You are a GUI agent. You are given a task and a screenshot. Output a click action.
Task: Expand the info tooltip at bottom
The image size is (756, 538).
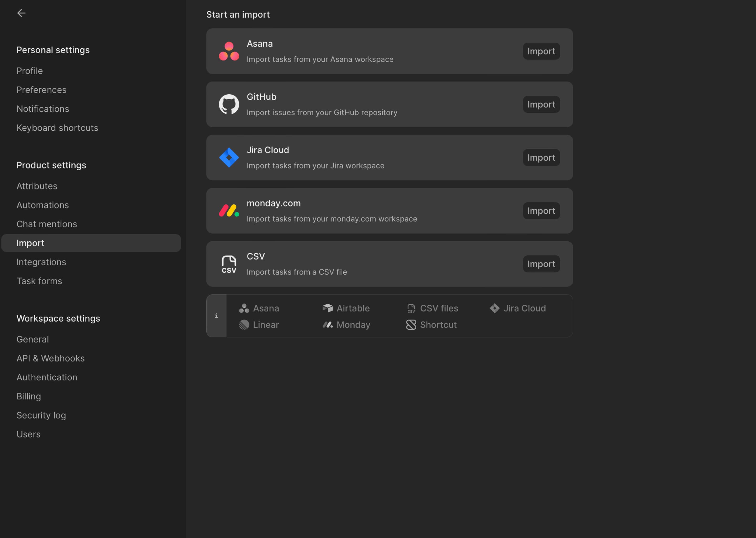coord(216,315)
